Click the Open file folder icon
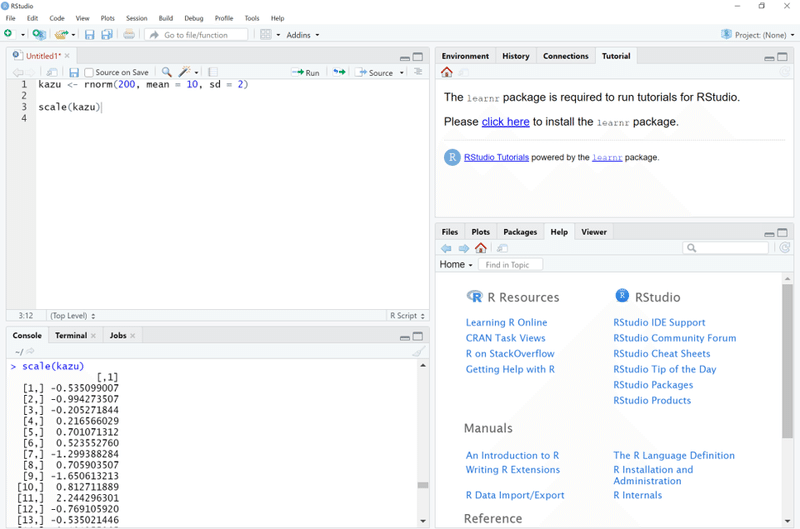 tap(61, 34)
